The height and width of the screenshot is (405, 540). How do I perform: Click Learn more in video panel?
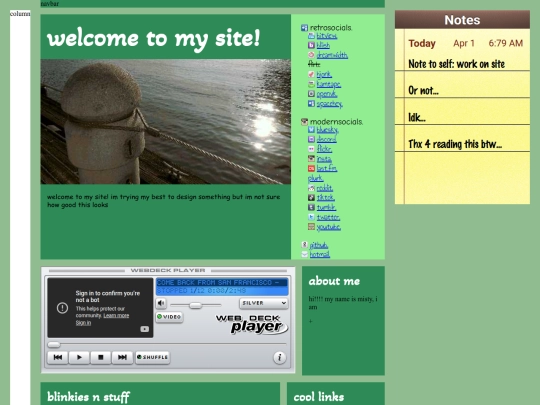116,315
